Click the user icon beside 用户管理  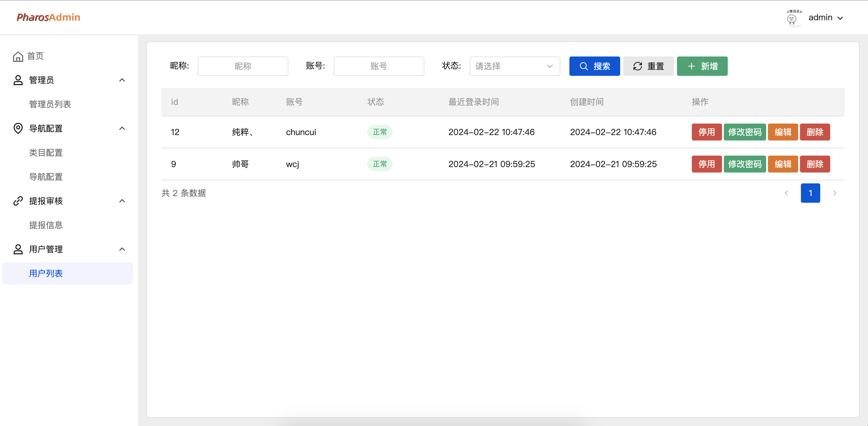pos(18,249)
